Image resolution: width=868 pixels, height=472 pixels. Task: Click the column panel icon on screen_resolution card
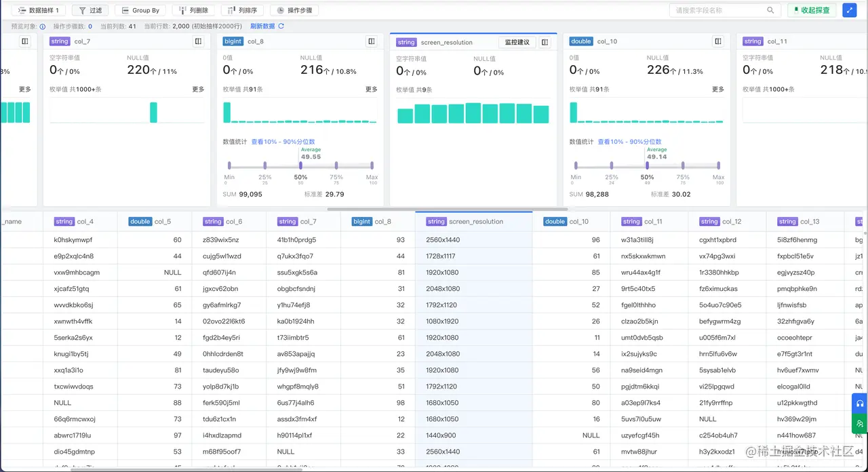click(545, 42)
